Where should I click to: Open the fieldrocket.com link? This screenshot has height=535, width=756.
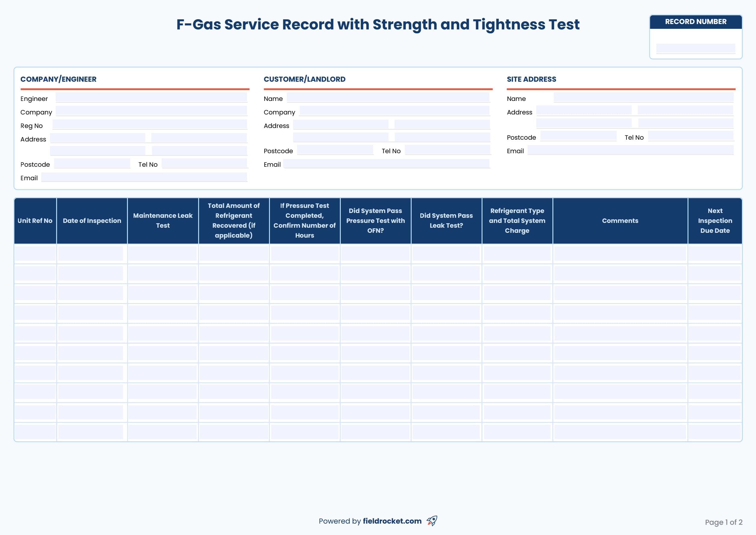[392, 521]
